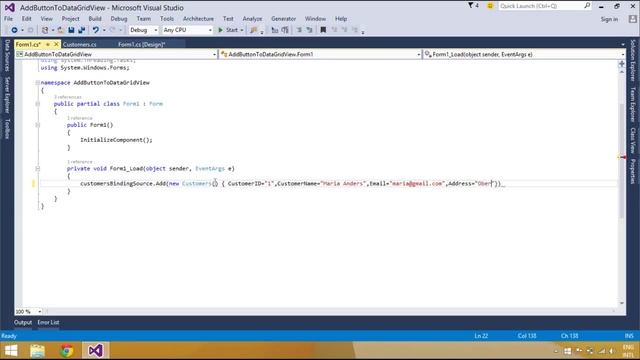Click the Visual Studio taskbar icon
This screenshot has width=640, height=360.
(x=96, y=351)
